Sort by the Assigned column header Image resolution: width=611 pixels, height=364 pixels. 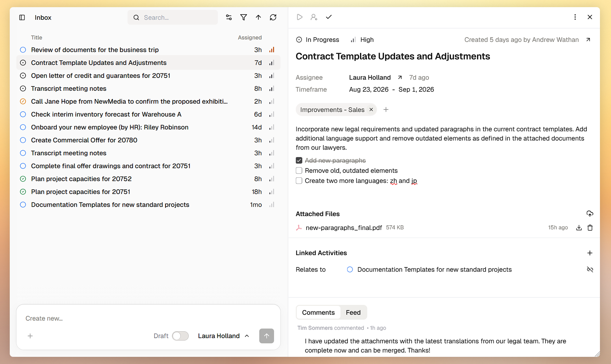[x=250, y=37]
